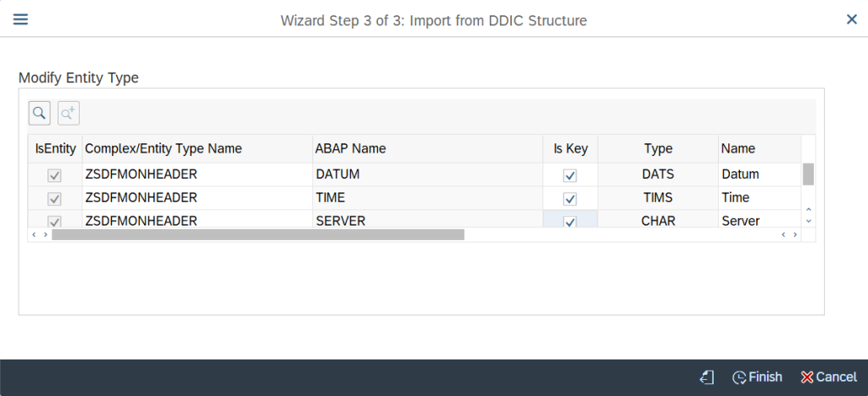Click the horizontal scrollbar thumb
The width and height of the screenshot is (868, 396).
(x=258, y=235)
